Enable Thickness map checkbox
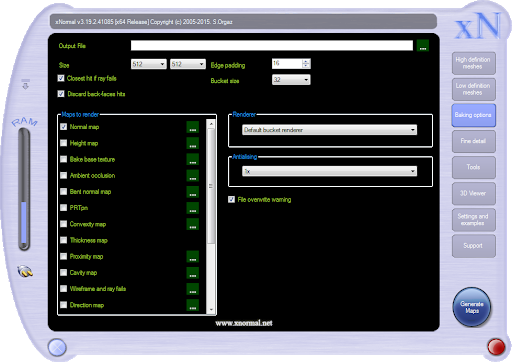The width and height of the screenshot is (512, 362). (x=63, y=240)
